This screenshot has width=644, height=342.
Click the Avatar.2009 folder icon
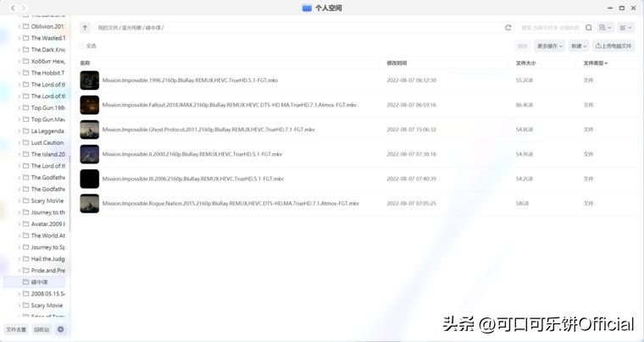(x=26, y=223)
